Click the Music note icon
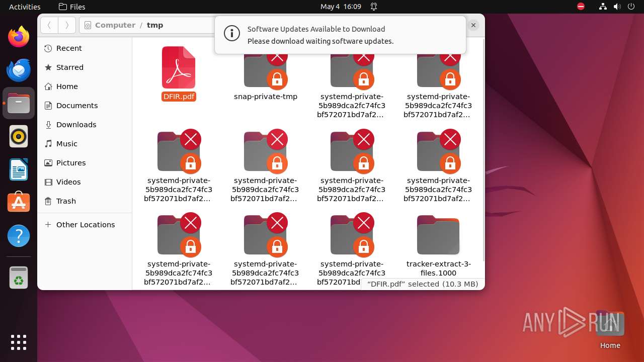This screenshot has height=362, width=644. pyautogui.click(x=48, y=144)
